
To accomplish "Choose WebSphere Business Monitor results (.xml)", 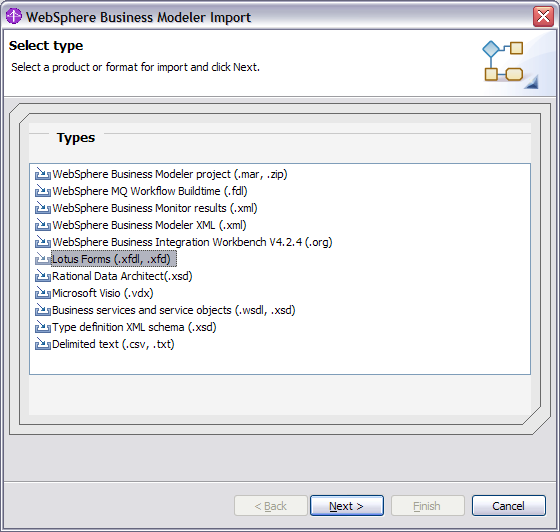I will [155, 208].
